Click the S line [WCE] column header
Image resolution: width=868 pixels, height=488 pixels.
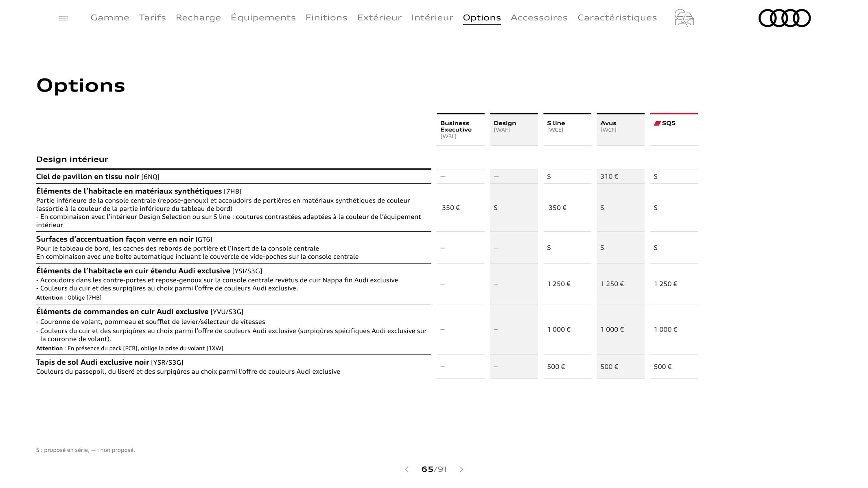click(567, 129)
